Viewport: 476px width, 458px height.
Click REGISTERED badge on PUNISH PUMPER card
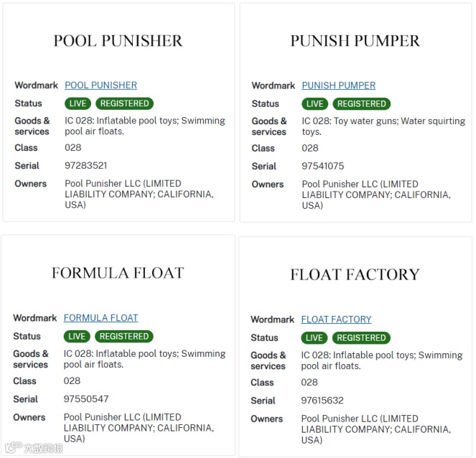point(362,104)
